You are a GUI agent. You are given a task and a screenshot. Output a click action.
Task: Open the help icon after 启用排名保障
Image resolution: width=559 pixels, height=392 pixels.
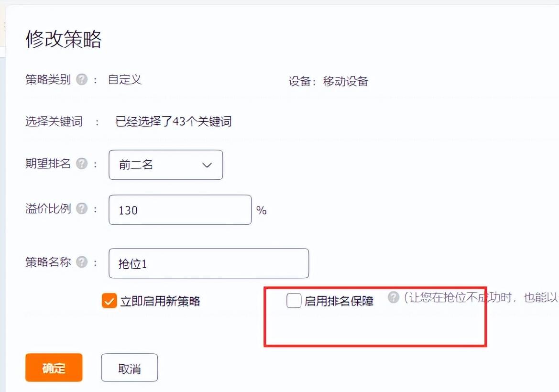(x=394, y=297)
